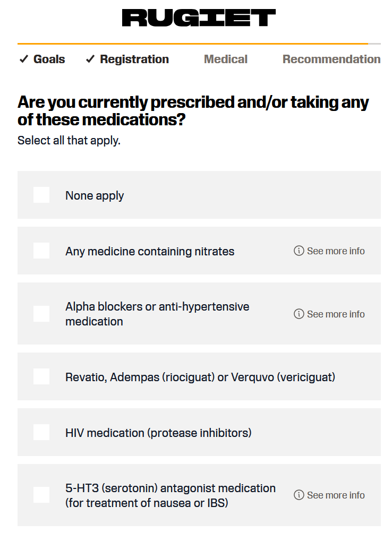The width and height of the screenshot is (392, 541).
Task: Click the Alpha blockers info circle icon
Action: 299,314
